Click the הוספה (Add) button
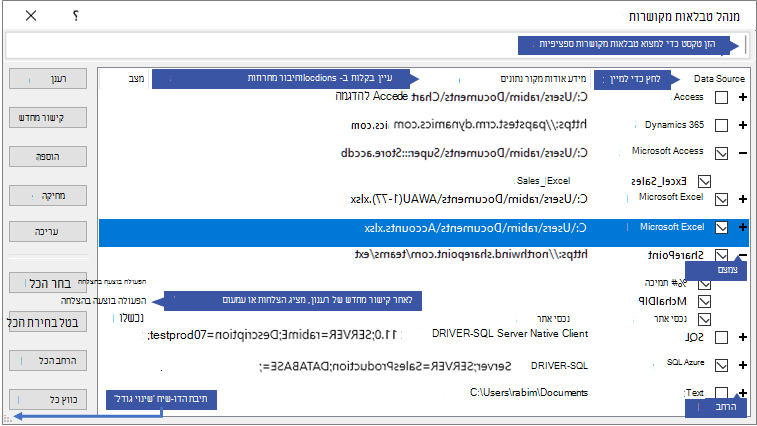 [48, 156]
